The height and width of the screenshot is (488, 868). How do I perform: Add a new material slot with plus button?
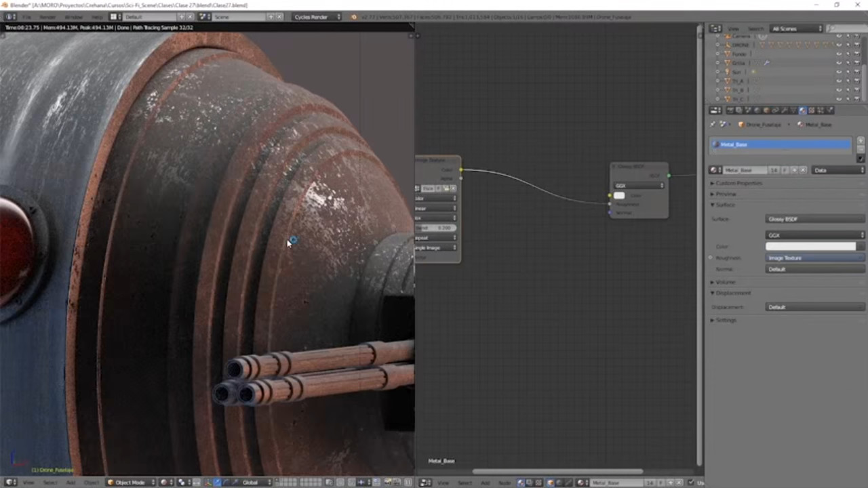[861, 140]
